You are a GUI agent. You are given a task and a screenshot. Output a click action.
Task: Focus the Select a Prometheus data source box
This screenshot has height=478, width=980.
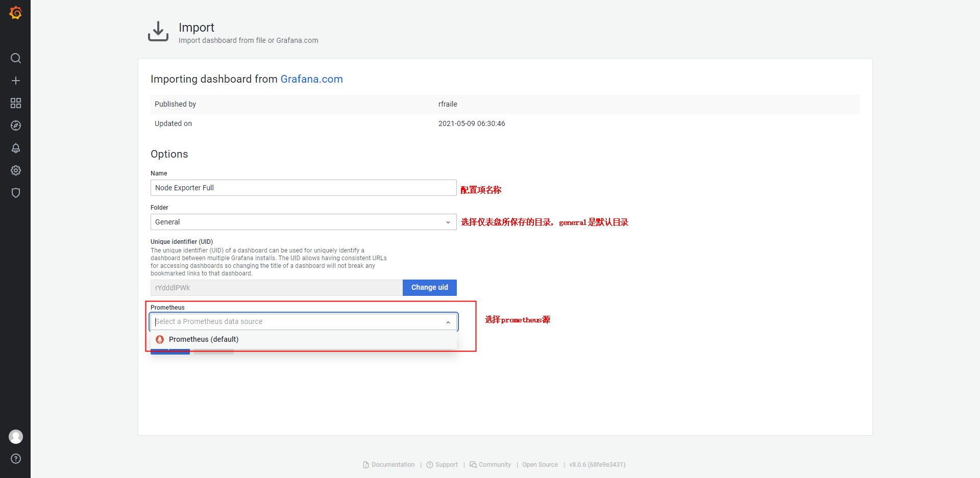[303, 321]
